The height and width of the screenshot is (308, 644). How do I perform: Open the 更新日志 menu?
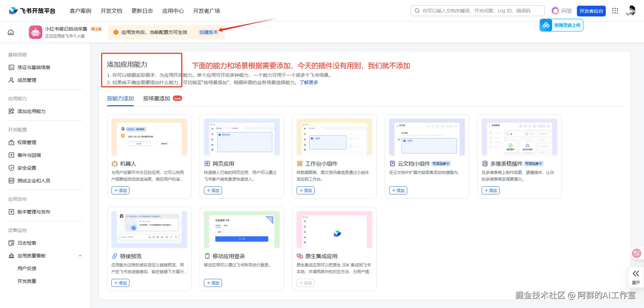click(142, 11)
